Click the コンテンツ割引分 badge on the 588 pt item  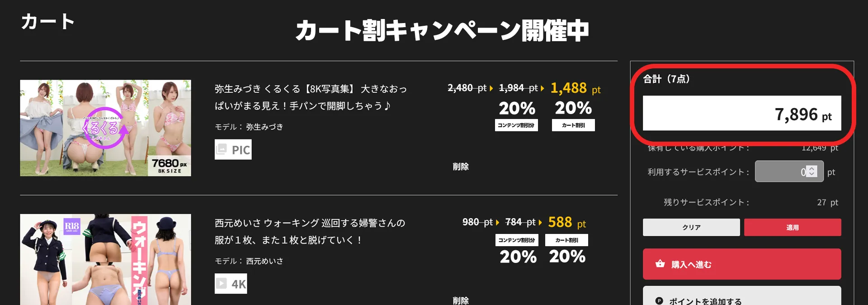(516, 240)
